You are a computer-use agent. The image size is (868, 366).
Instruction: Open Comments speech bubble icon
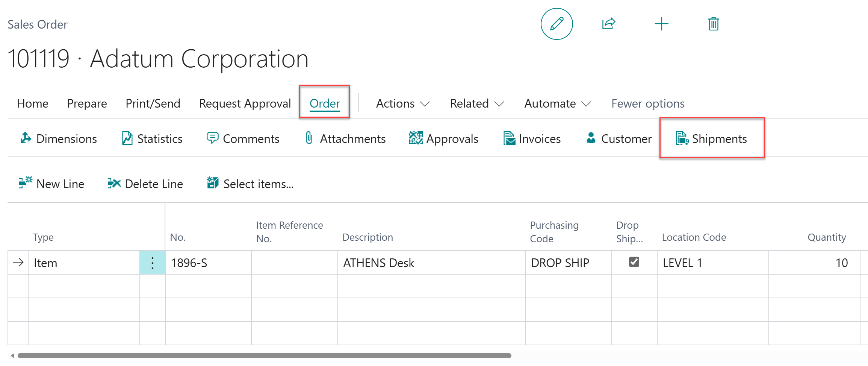click(x=212, y=138)
